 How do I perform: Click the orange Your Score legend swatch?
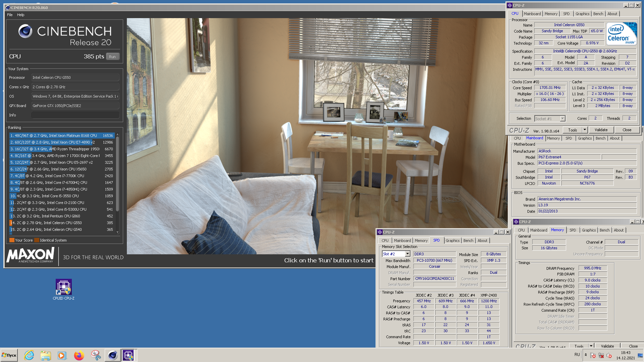click(x=12, y=240)
